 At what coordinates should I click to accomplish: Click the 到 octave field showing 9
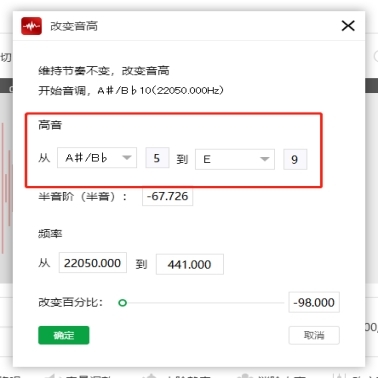tap(295, 160)
